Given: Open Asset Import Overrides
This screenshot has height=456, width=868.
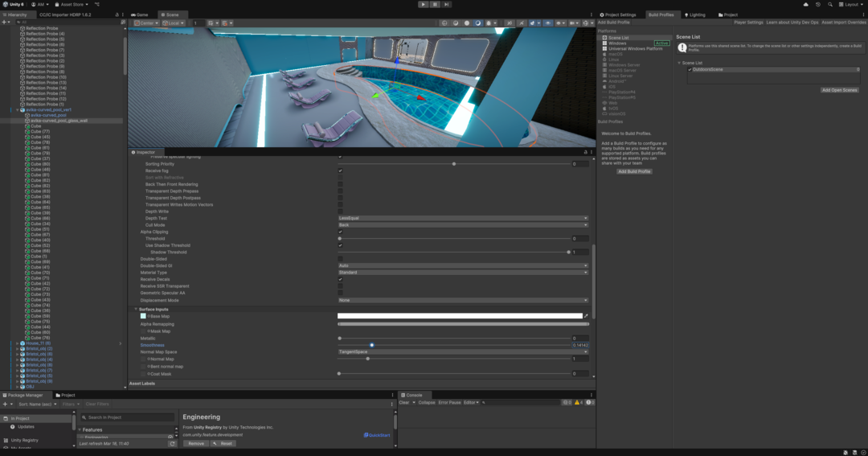Looking at the screenshot, I should 844,23.
